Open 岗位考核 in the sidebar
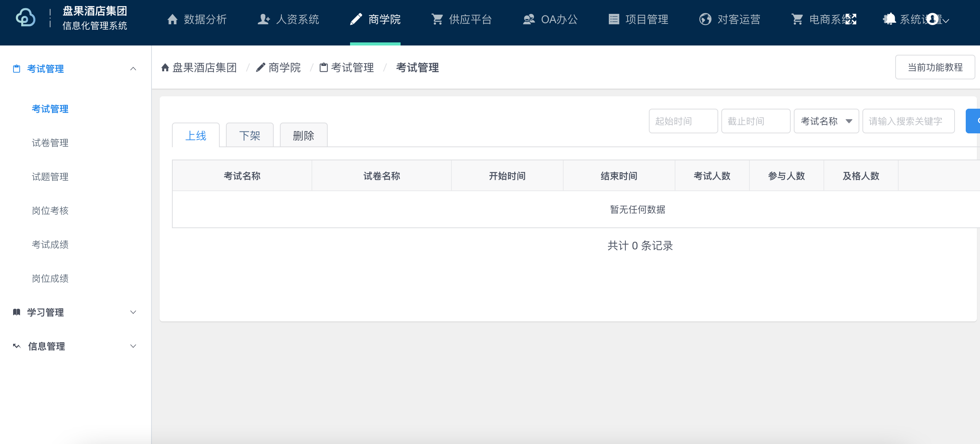Screen dimensions: 980x444 point(50,211)
